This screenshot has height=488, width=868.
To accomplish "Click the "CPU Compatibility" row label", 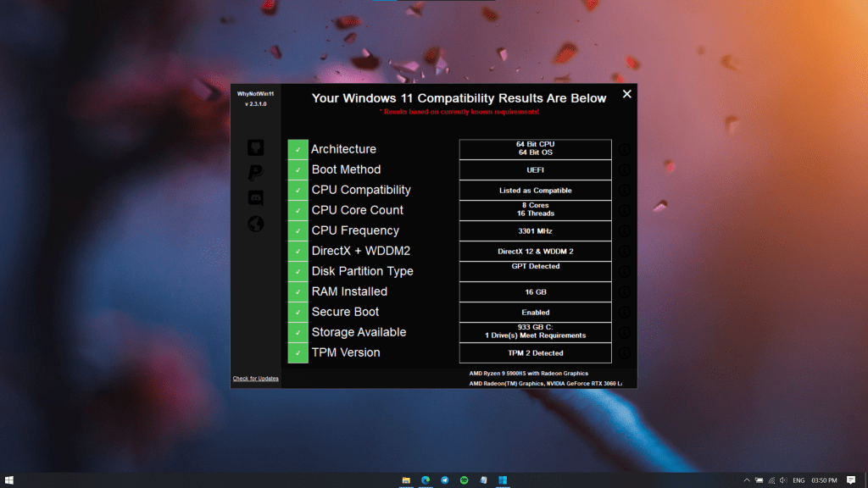I will point(361,190).
